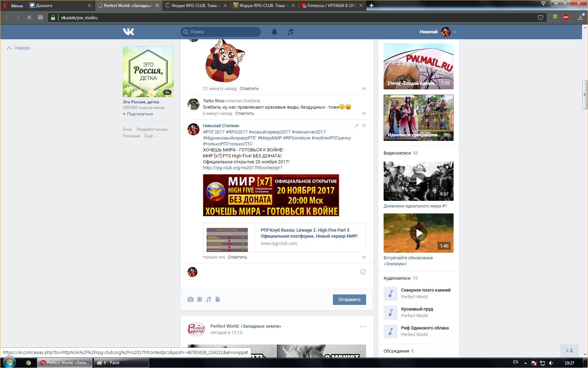Open the Видеозаписи section header

click(x=397, y=153)
